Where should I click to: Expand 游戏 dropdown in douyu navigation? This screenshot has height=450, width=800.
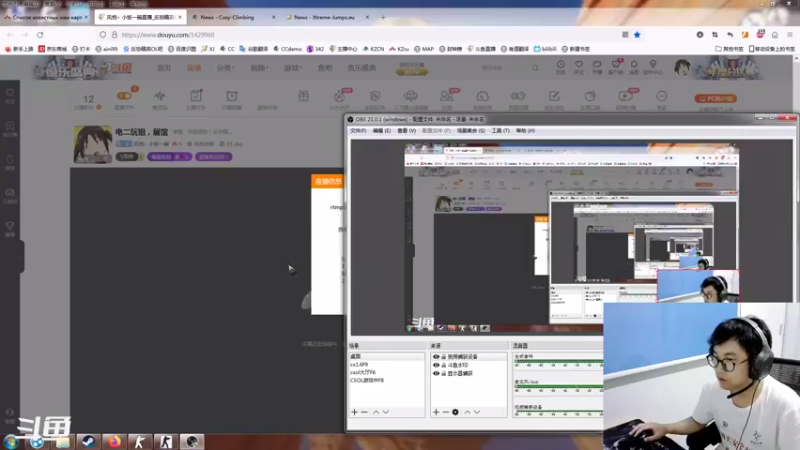point(293,68)
